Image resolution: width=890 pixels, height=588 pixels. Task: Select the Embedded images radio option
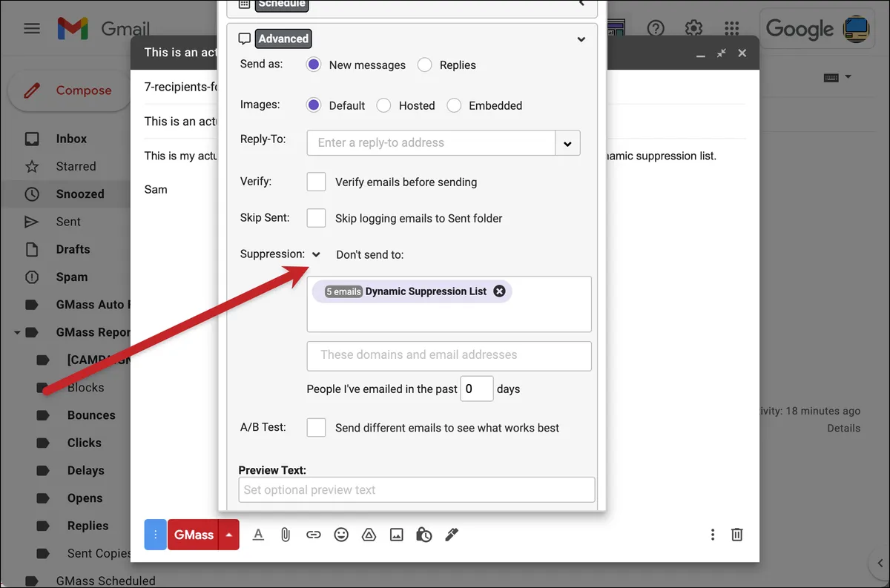[454, 105]
